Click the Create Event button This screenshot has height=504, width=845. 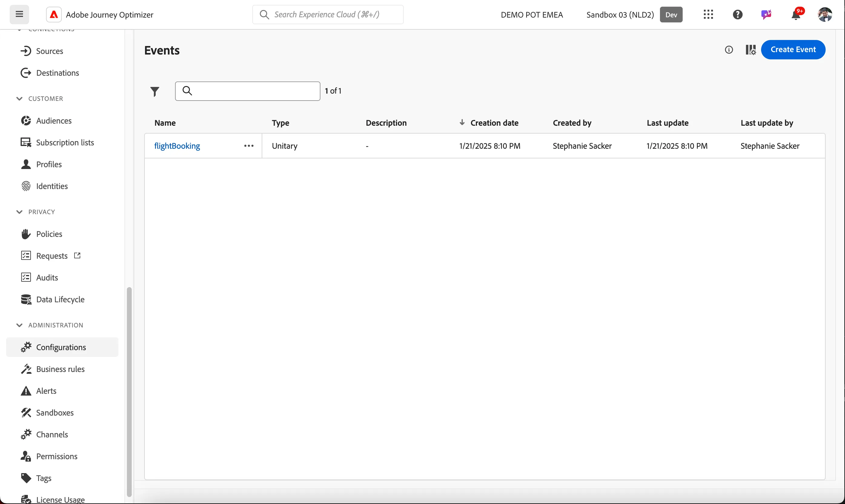[x=793, y=50]
